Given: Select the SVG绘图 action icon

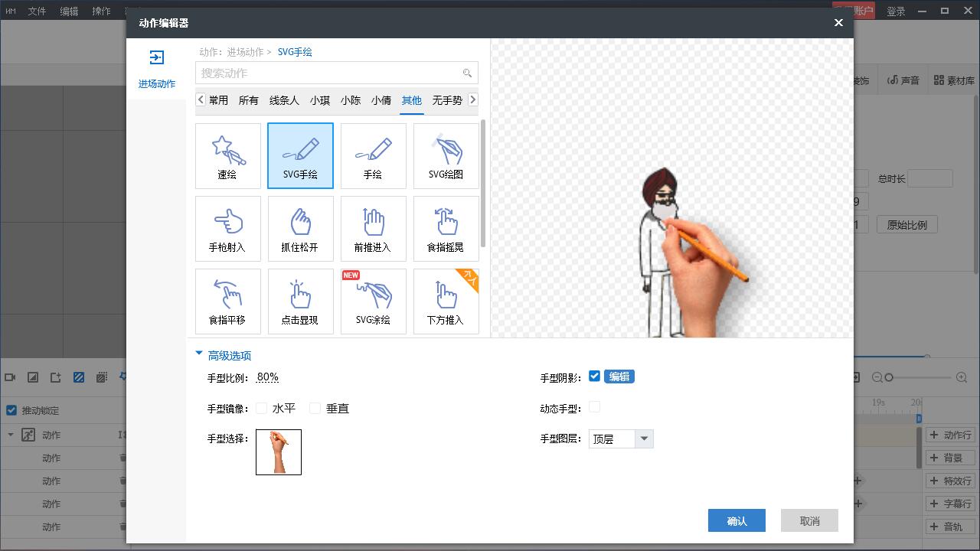Looking at the screenshot, I should click(446, 155).
